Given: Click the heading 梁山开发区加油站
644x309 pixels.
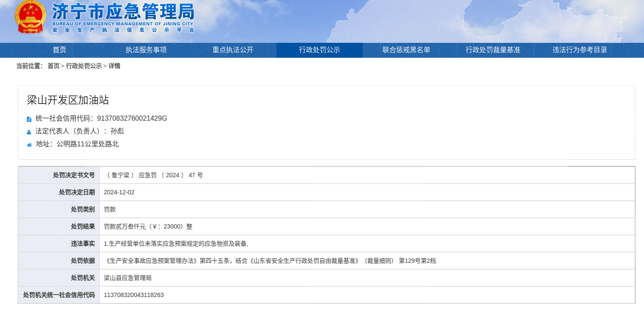Looking at the screenshot, I should (x=68, y=100).
